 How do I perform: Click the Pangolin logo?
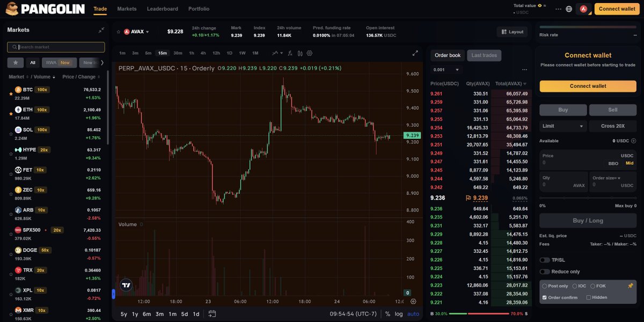click(45, 9)
